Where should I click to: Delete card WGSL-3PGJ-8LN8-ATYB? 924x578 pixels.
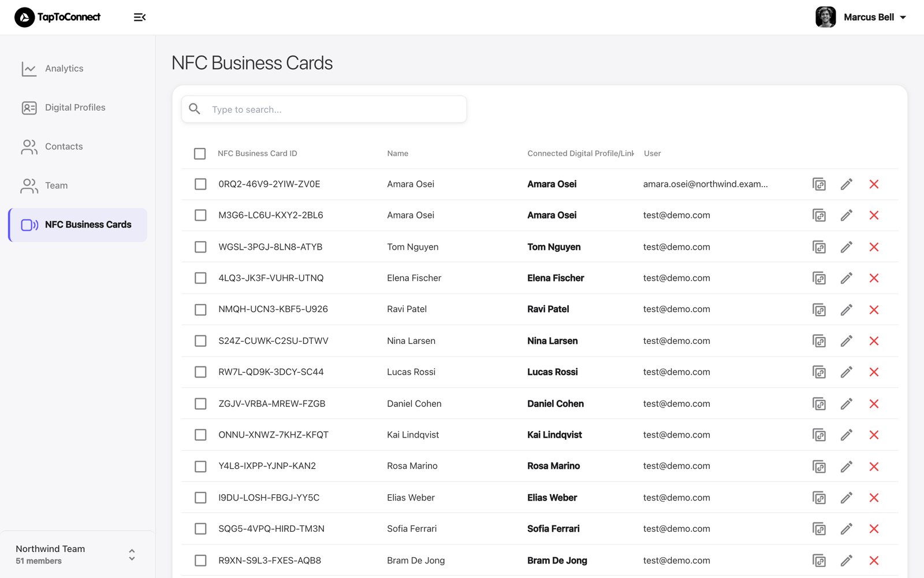[874, 247]
